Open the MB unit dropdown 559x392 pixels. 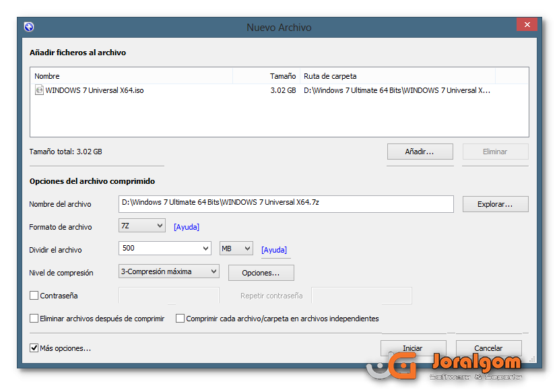click(236, 249)
